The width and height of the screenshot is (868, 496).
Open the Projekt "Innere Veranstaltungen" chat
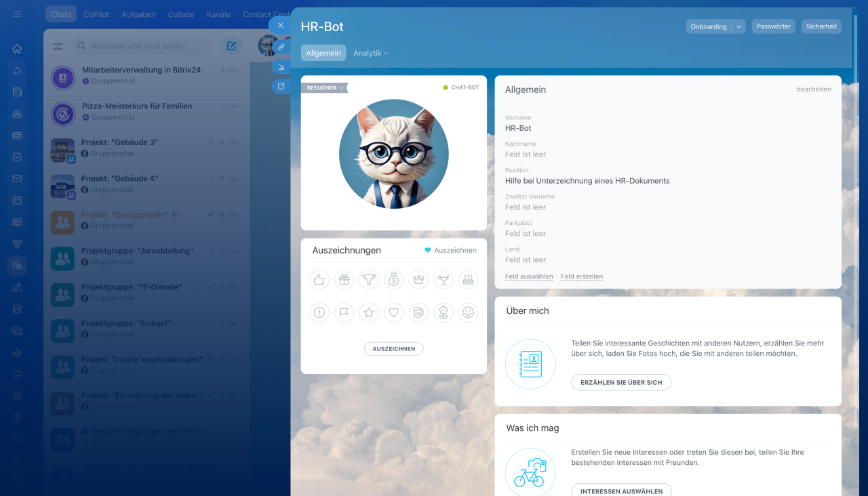(x=146, y=367)
